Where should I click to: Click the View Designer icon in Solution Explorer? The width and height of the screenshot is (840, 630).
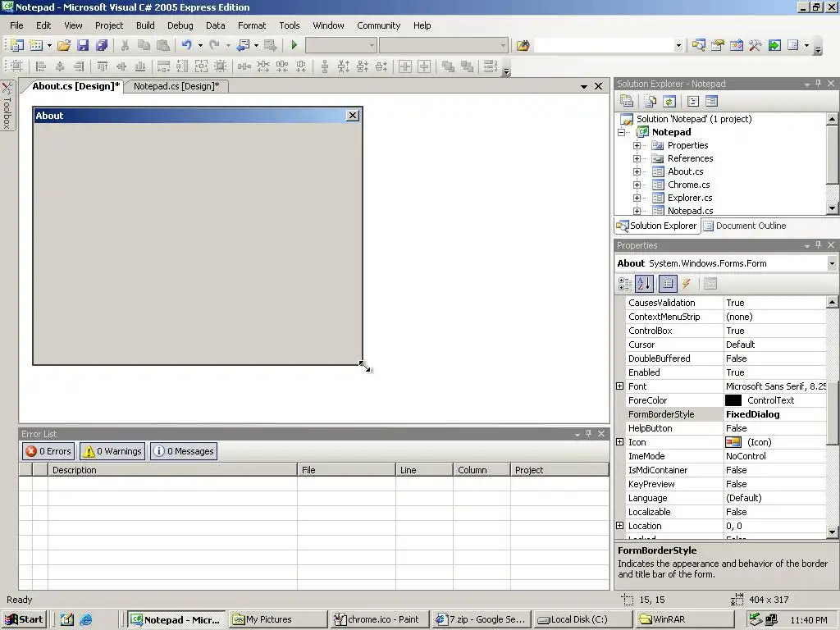tap(711, 101)
